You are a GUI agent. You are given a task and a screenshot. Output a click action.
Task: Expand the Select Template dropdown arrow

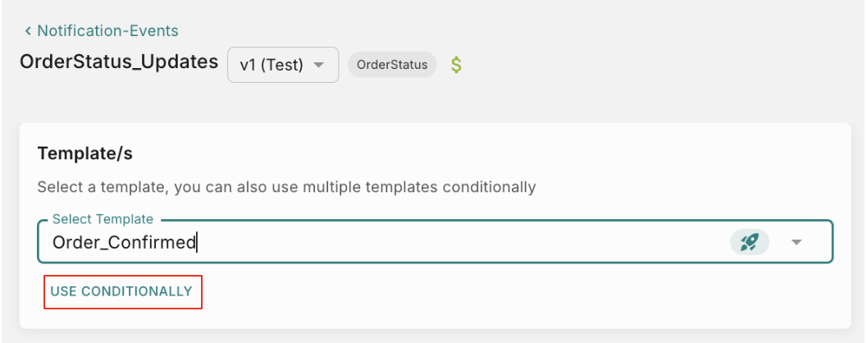point(796,242)
